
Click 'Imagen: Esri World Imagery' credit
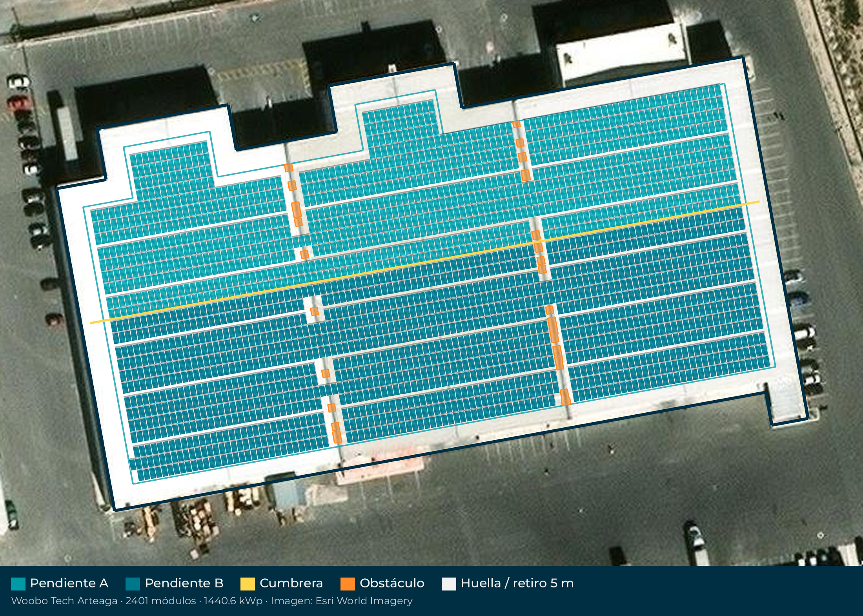pyautogui.click(x=342, y=601)
